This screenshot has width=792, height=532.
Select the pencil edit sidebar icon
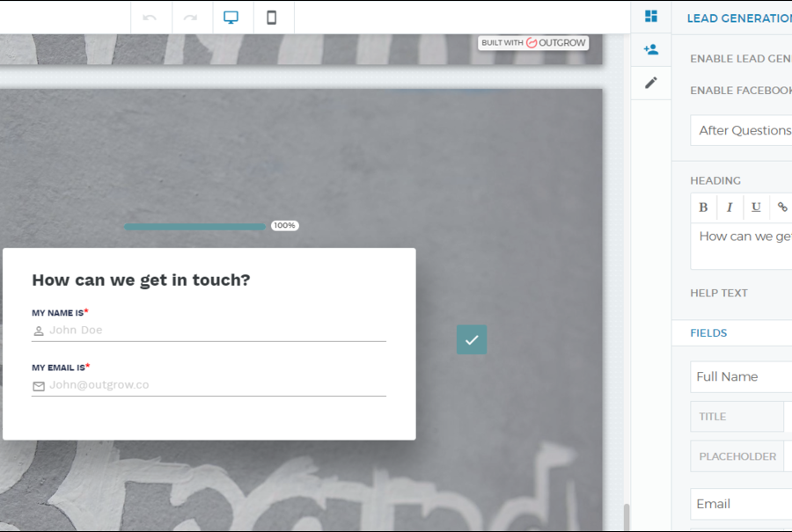coord(651,83)
